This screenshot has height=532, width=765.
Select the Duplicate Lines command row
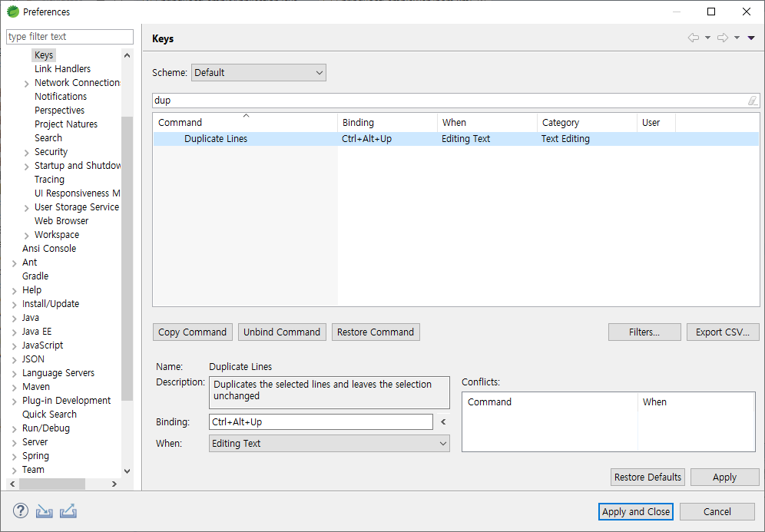456,139
